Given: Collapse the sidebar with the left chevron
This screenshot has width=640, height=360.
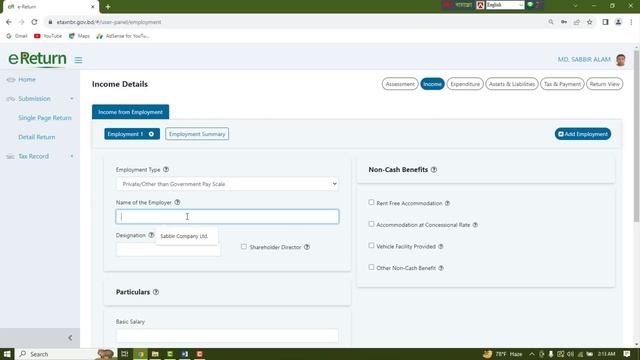Looking at the screenshot, I should (70, 338).
